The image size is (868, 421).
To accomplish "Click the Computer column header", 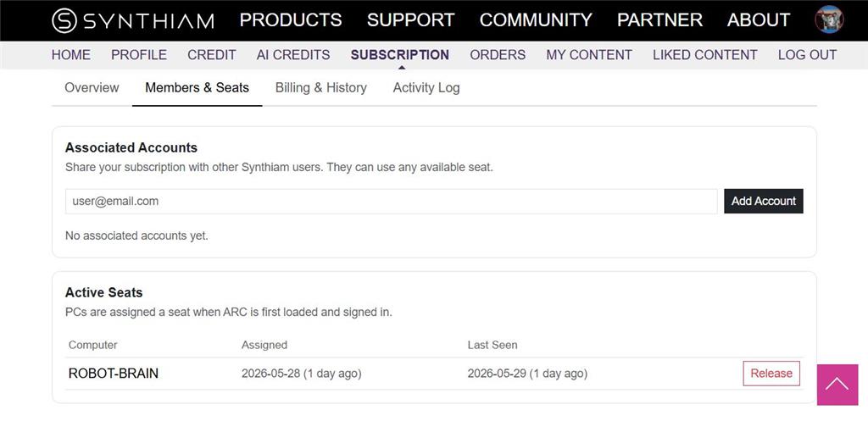I will pyautogui.click(x=93, y=345).
